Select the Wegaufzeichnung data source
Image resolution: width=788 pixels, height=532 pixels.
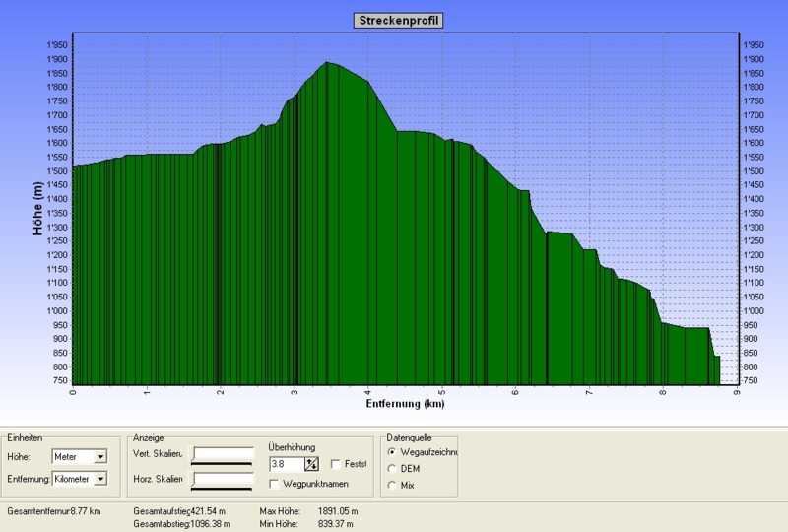coord(394,452)
